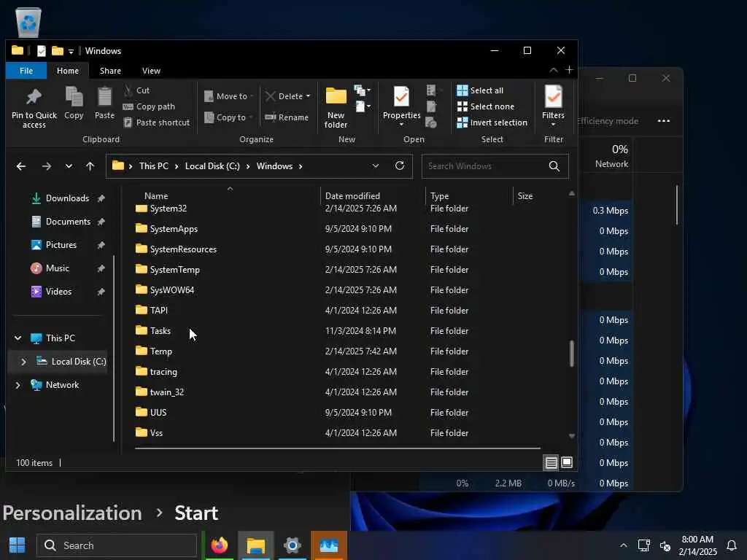The image size is (747, 560).
Task: Open the File menu tab
Action: pyautogui.click(x=26, y=71)
